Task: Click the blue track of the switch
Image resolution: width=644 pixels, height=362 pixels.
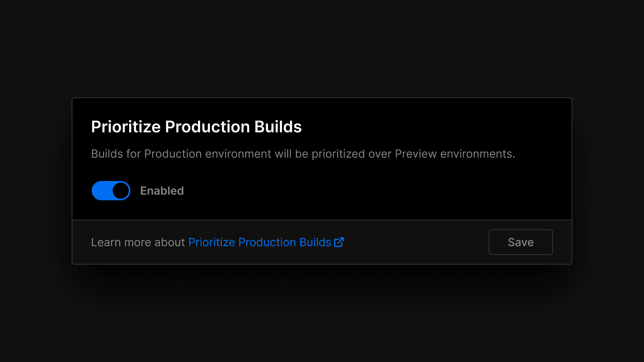Action: tap(101, 191)
